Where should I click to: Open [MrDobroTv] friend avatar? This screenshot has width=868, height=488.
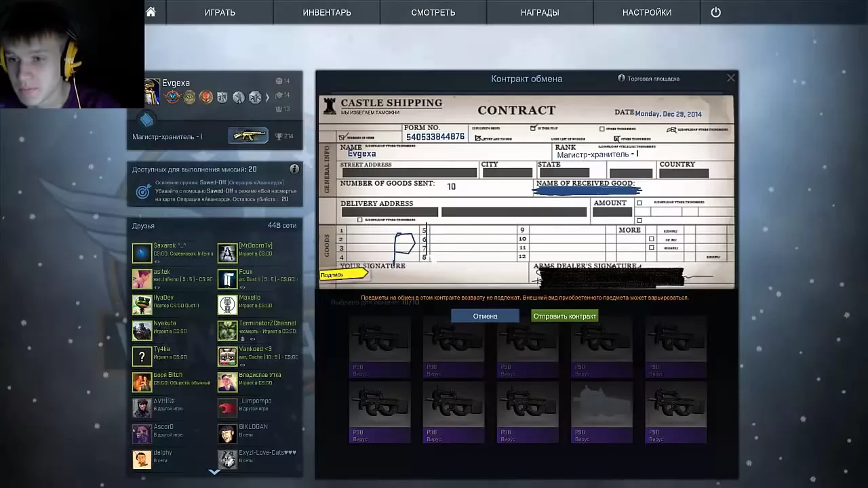[x=227, y=253]
